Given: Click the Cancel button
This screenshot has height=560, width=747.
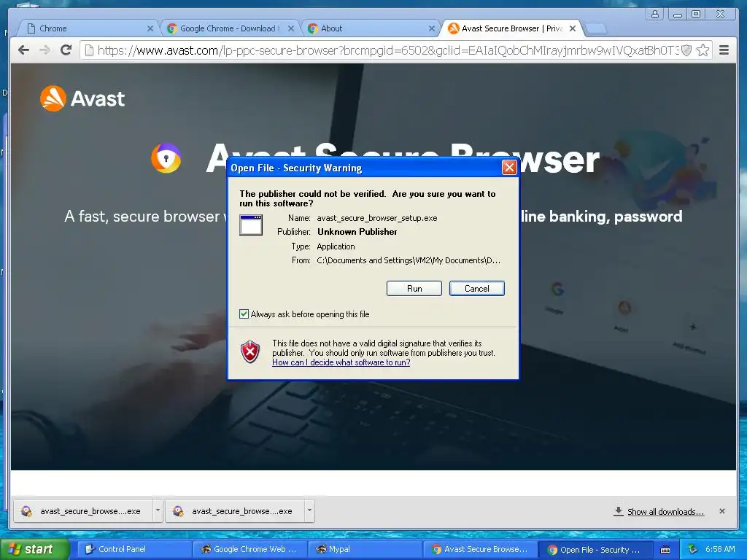Looking at the screenshot, I should coord(477,289).
